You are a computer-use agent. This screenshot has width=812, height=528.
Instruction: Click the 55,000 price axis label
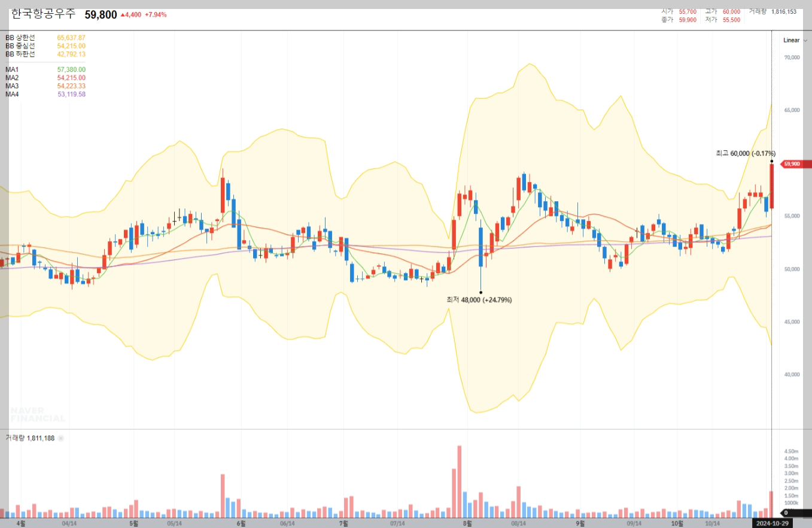[792, 216]
